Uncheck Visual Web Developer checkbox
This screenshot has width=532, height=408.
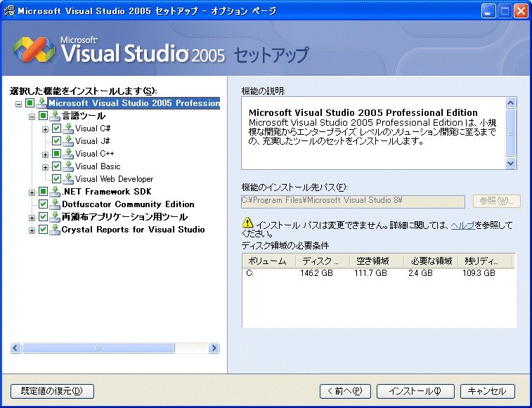[x=56, y=179]
